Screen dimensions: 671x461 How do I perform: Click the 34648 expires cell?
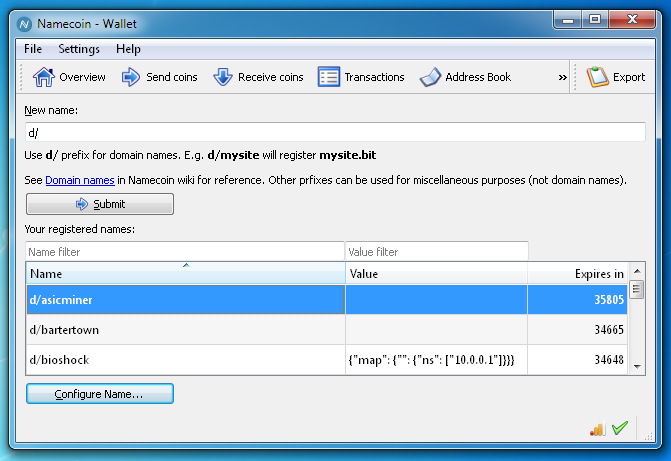click(x=577, y=360)
